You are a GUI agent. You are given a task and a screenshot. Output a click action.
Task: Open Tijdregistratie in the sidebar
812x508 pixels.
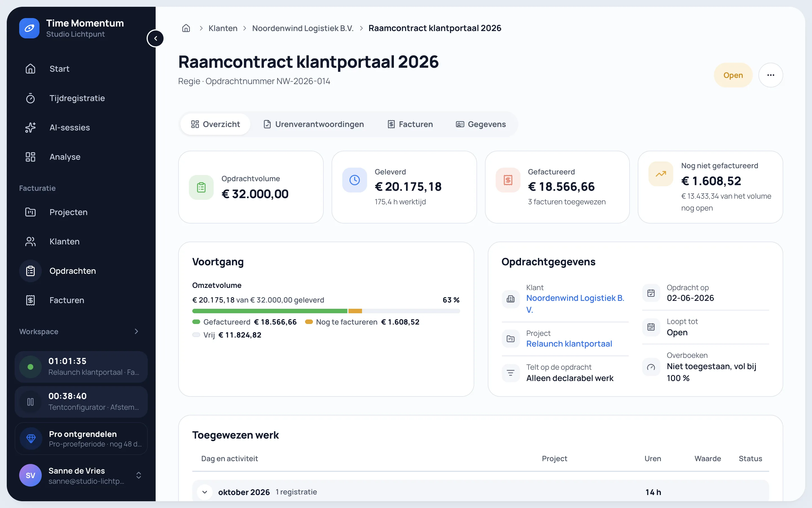81,98
